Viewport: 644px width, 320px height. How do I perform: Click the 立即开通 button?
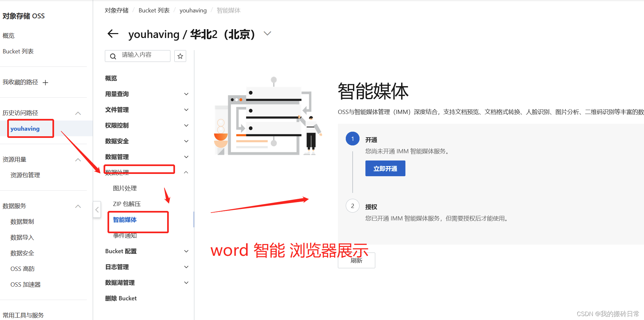[x=385, y=168]
